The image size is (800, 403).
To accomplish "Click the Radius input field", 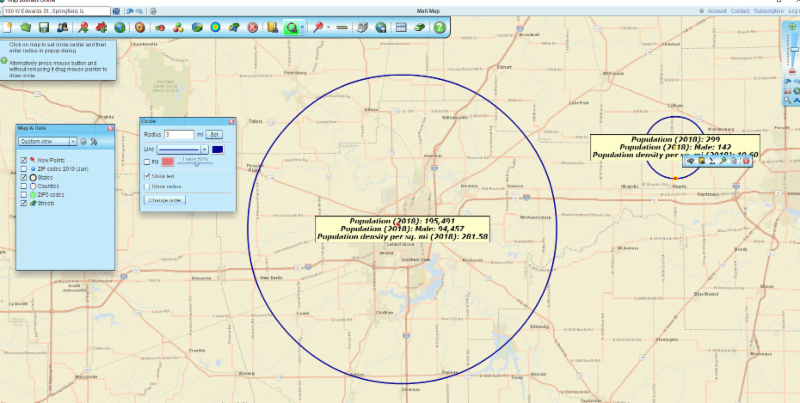I will pos(179,135).
